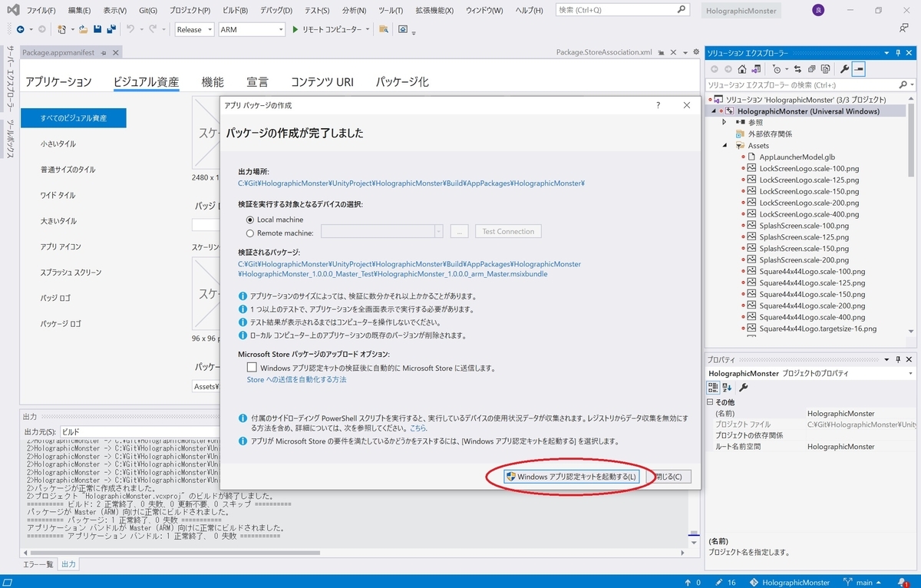Screen dimensions: 921x588
Task: Open the remote computer debug target dropdown arrow
Action: (368, 29)
